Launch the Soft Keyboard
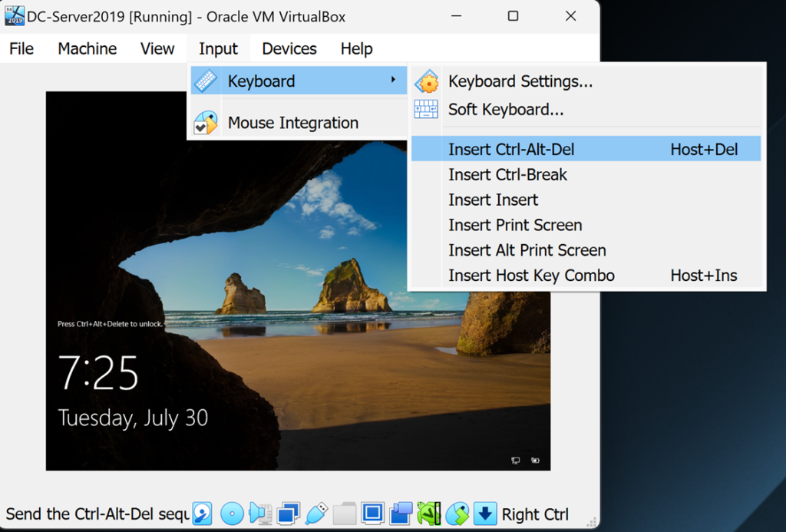The image size is (786, 532). point(506,110)
